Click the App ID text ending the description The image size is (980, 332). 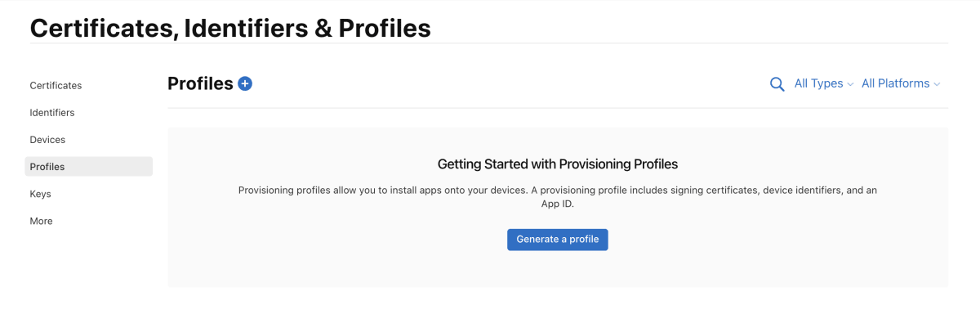click(x=557, y=204)
